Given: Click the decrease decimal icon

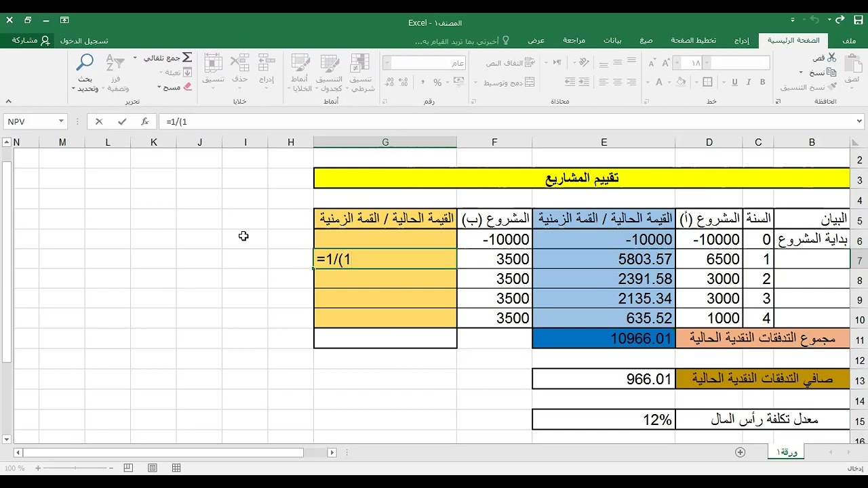Looking at the screenshot, I should (390, 83).
